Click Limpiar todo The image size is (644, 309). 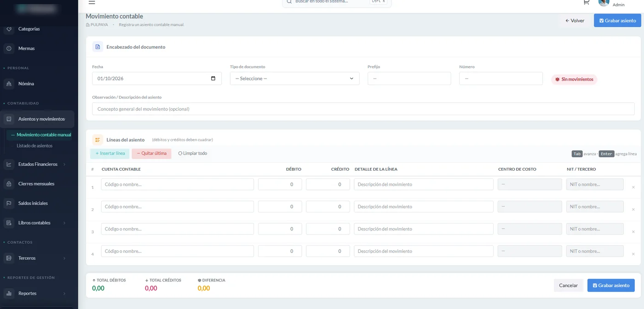pos(192,154)
